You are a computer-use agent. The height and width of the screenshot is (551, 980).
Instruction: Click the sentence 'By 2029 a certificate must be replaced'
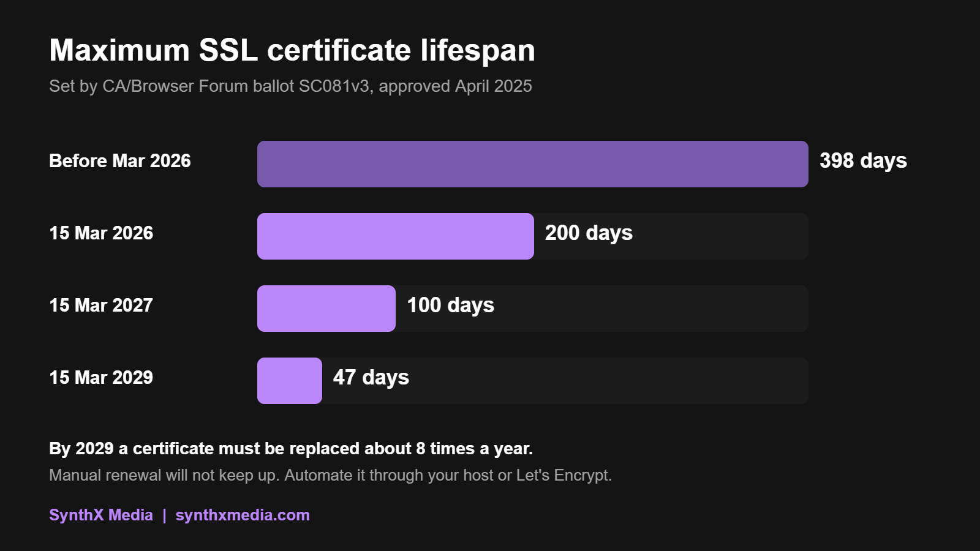tap(291, 449)
